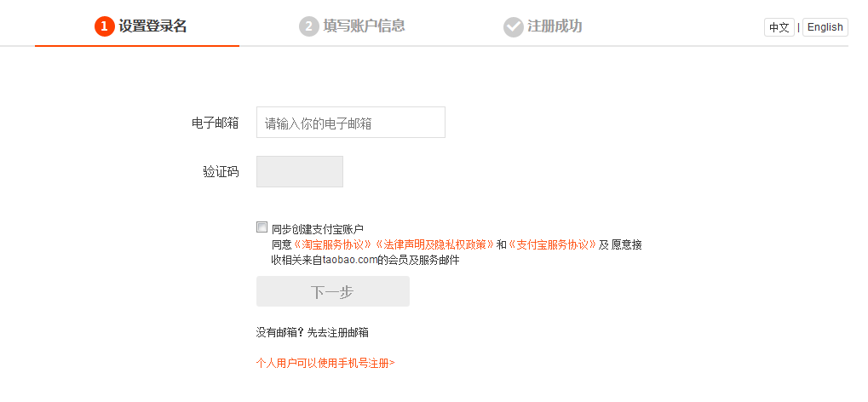Click the 验证码 field label
This screenshot has height=402, width=868.
point(221,171)
